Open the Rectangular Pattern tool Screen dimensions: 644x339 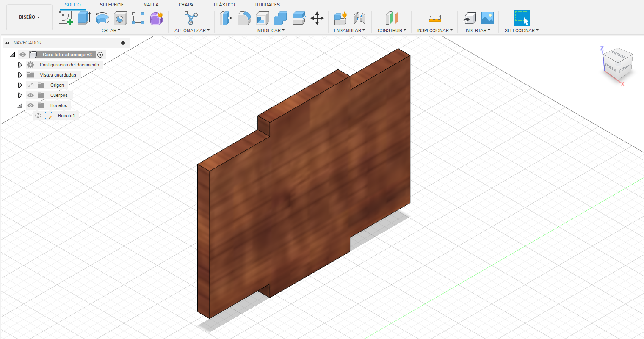click(x=138, y=18)
